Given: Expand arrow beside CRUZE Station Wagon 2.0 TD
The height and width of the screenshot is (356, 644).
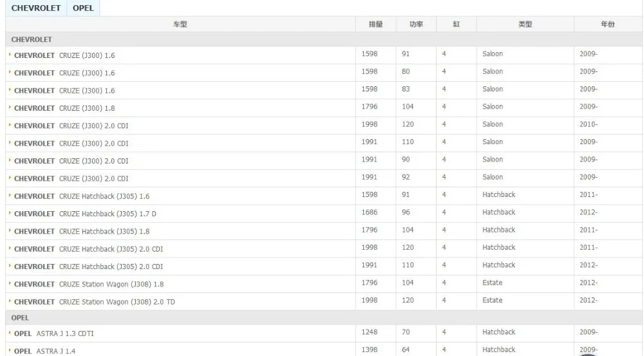Looking at the screenshot, I should point(10,301).
